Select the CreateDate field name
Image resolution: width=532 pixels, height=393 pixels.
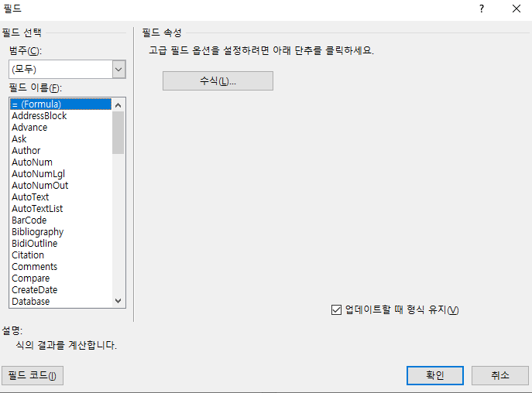(34, 290)
